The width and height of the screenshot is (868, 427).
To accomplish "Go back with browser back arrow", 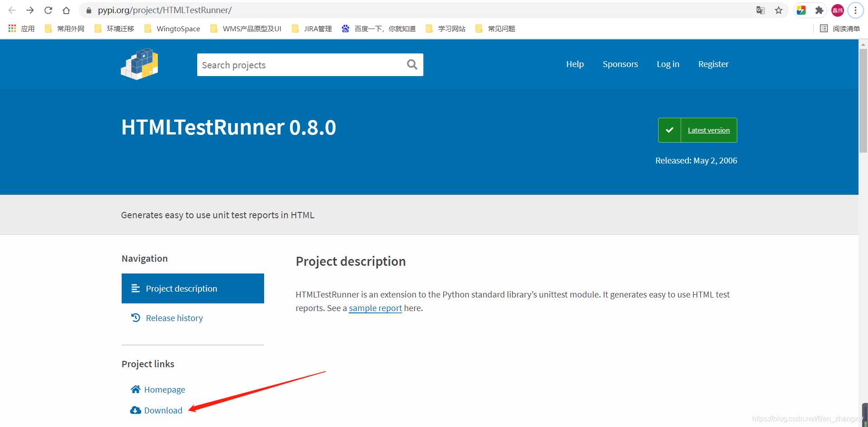I will 12,10.
